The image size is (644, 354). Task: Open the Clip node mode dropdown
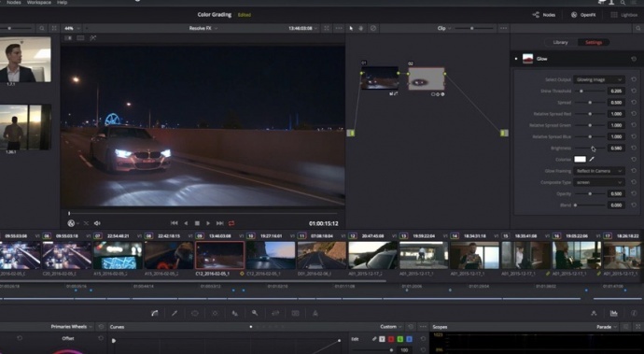pyautogui.click(x=444, y=28)
